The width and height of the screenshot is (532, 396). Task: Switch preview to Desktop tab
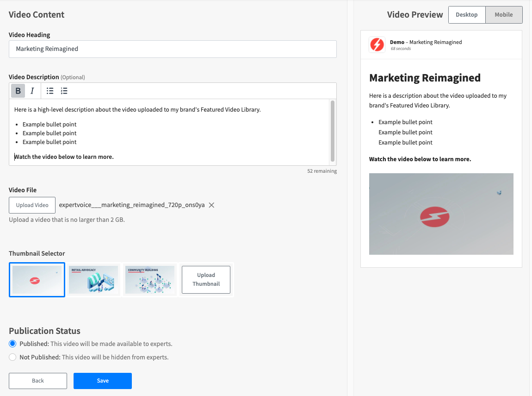pos(466,15)
